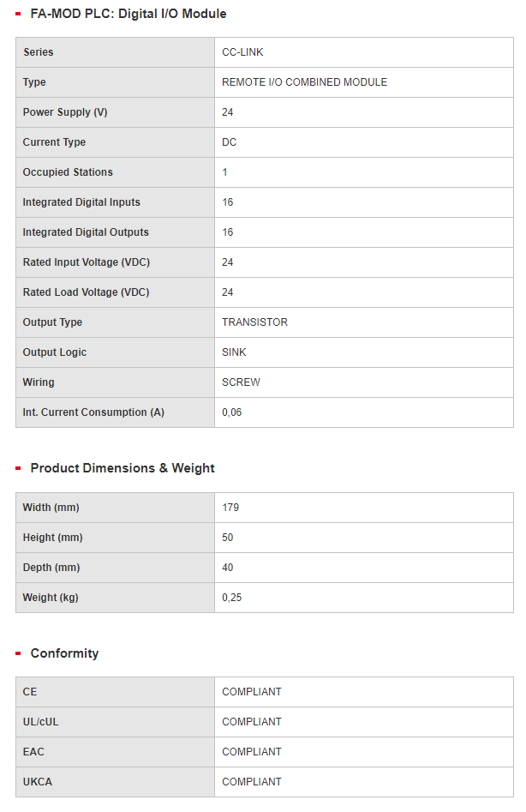This screenshot has height=812, width=526.
Task: Click the UL/cUL conformity label
Action: [41, 723]
